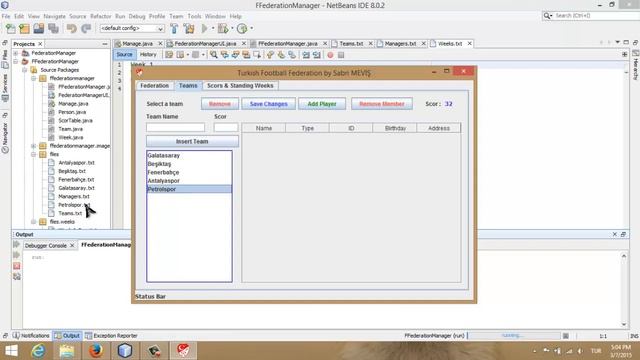Click the New Project toolbar icon
The height and width of the screenshot is (360, 640).
[x=24, y=29]
